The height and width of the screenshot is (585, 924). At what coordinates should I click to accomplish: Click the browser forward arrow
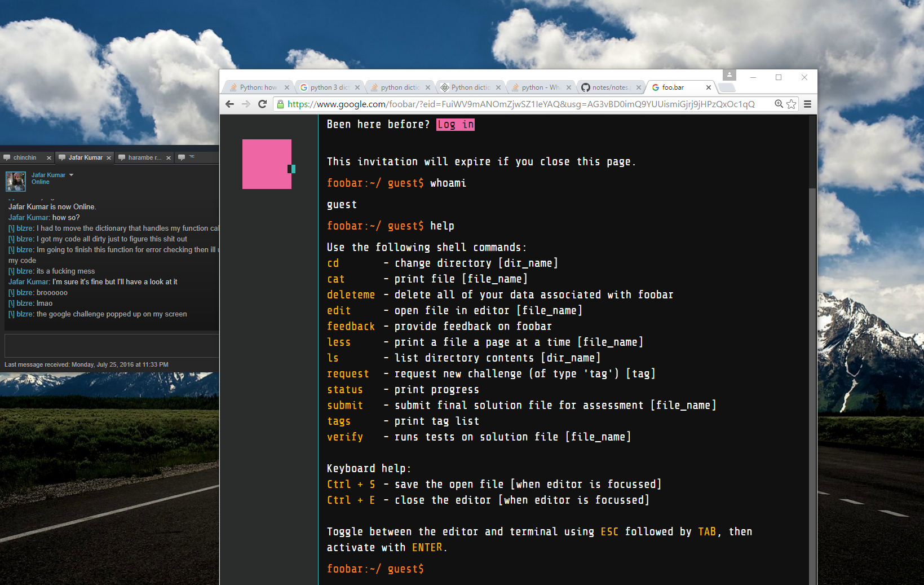coord(246,104)
